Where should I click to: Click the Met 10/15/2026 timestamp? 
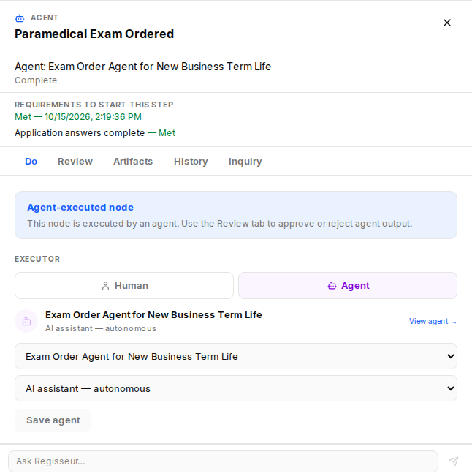(78, 117)
